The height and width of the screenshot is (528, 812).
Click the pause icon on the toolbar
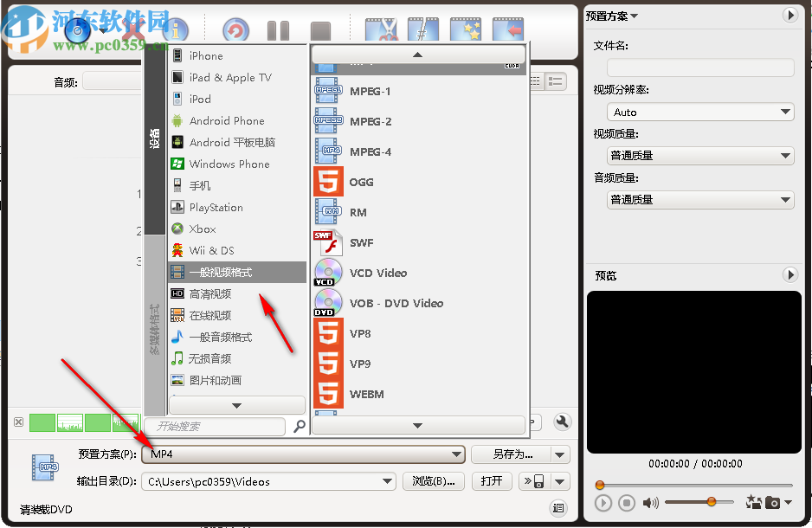tap(277, 28)
